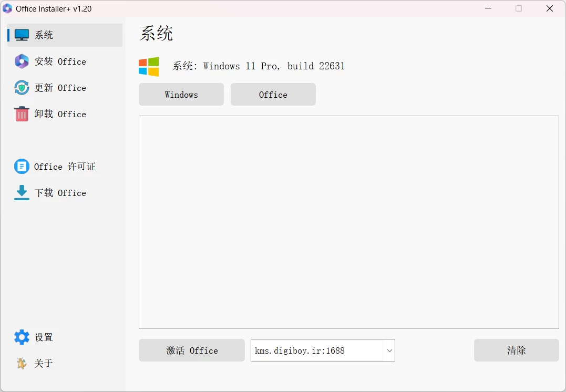Click the red 卸载 Office trash icon
Viewport: 566px width, 392px height.
(21, 114)
